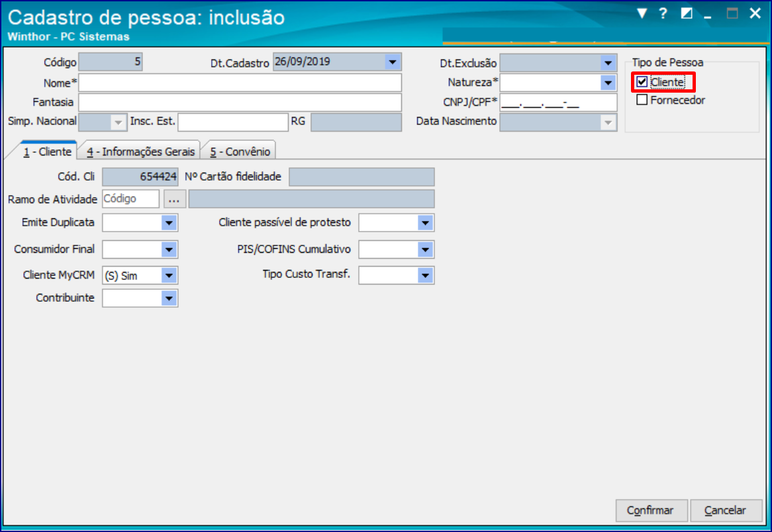Screen dimensions: 772x532
Task: Switch to 4 - Informações Gerais tab
Action: tap(140, 152)
